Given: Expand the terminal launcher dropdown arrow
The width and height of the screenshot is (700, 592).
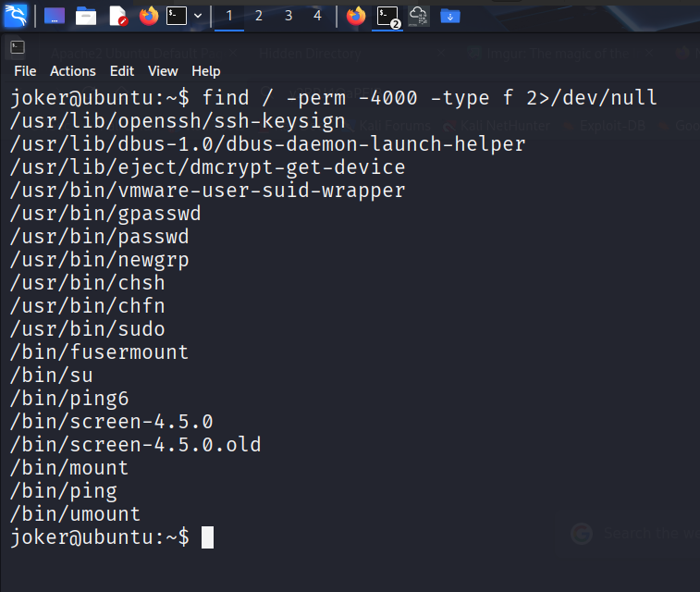Looking at the screenshot, I should [x=198, y=16].
